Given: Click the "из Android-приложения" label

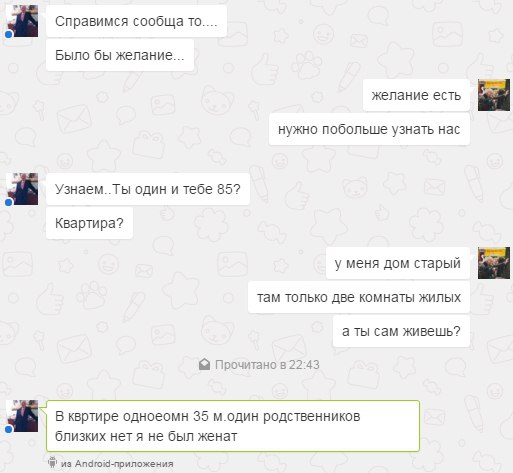Looking at the screenshot, I should click(x=117, y=464).
